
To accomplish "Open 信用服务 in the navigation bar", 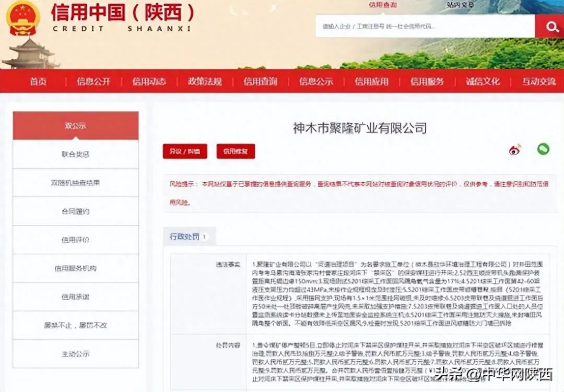I will (x=427, y=81).
